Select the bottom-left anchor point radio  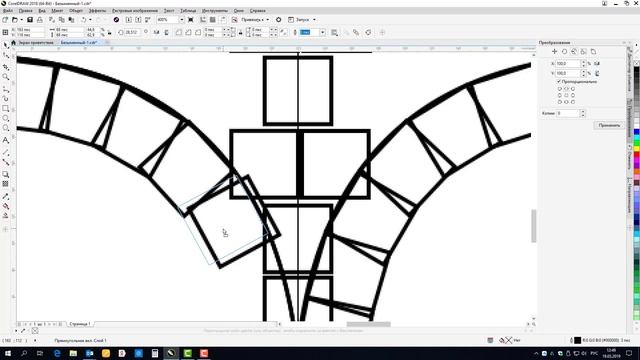[x=560, y=102]
